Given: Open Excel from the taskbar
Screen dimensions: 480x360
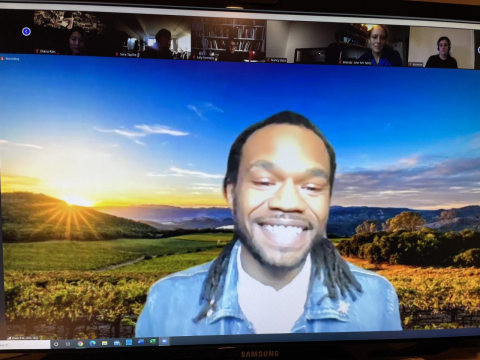Looking at the screenshot, I should click(153, 342).
